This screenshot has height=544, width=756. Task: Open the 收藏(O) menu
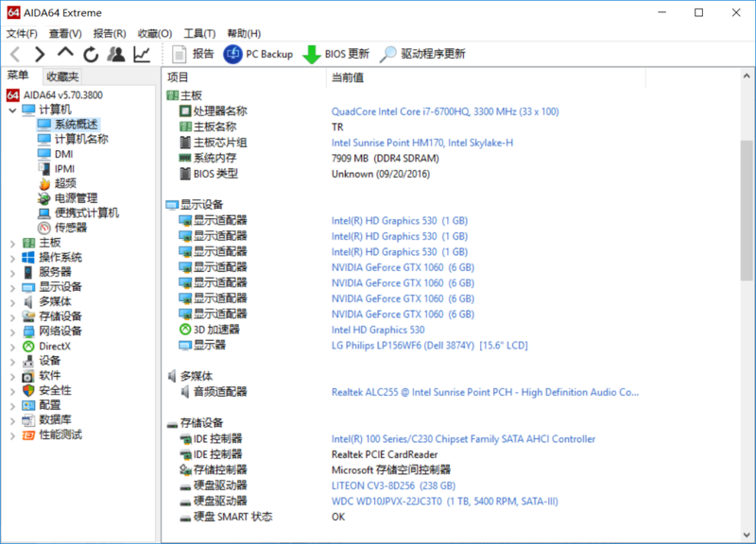(155, 33)
